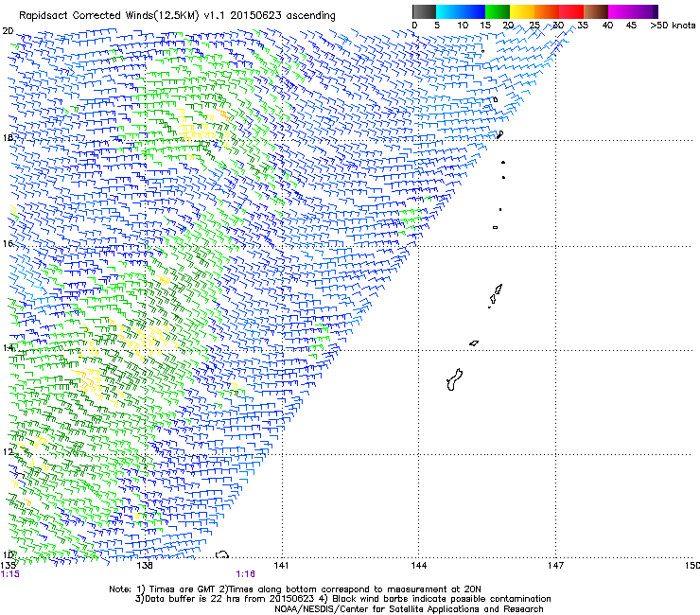Viewport: 700px width, 615px height.
Task: Click the Guam island outline near 13.5N
Action: [454, 379]
